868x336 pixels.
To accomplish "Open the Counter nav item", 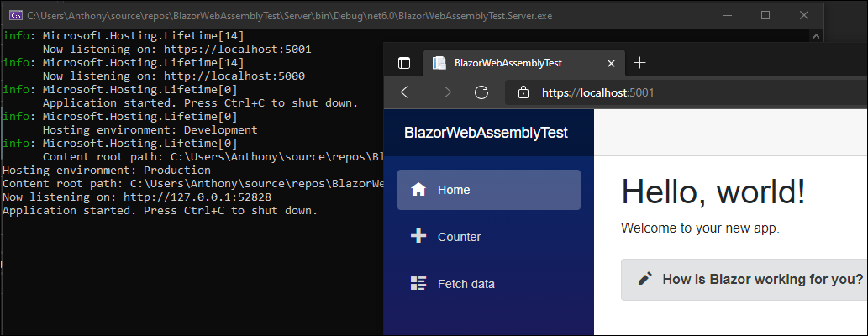I will click(489, 237).
